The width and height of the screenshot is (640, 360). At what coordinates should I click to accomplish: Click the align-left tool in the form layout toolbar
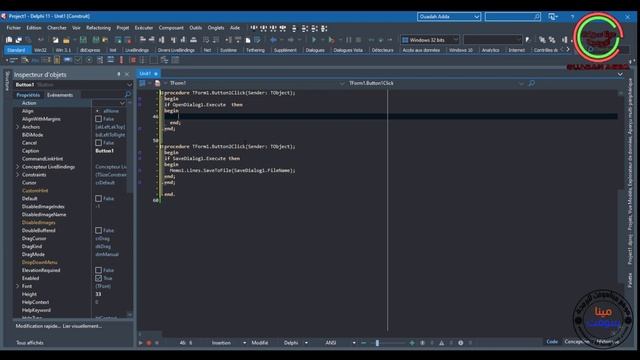[142, 40]
